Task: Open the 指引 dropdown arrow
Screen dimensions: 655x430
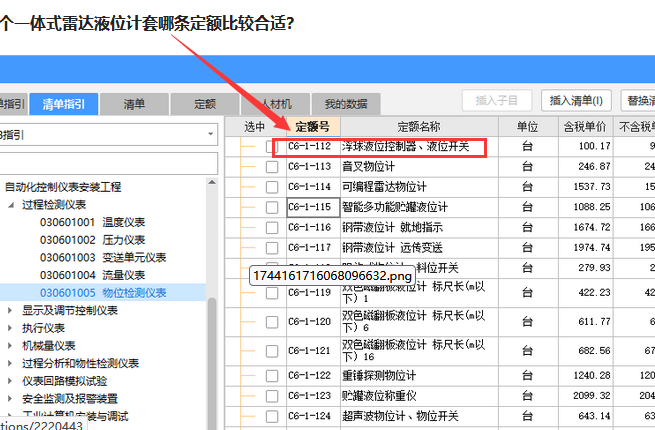Action: (209, 133)
